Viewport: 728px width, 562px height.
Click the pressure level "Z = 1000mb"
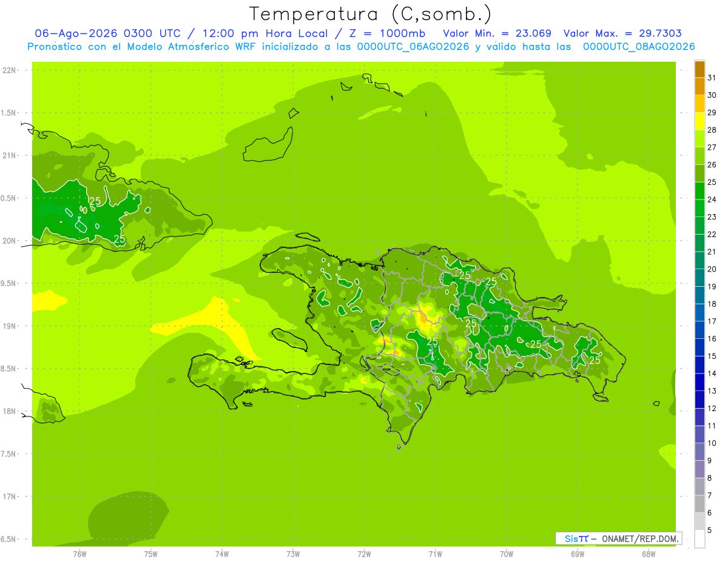tap(387, 33)
